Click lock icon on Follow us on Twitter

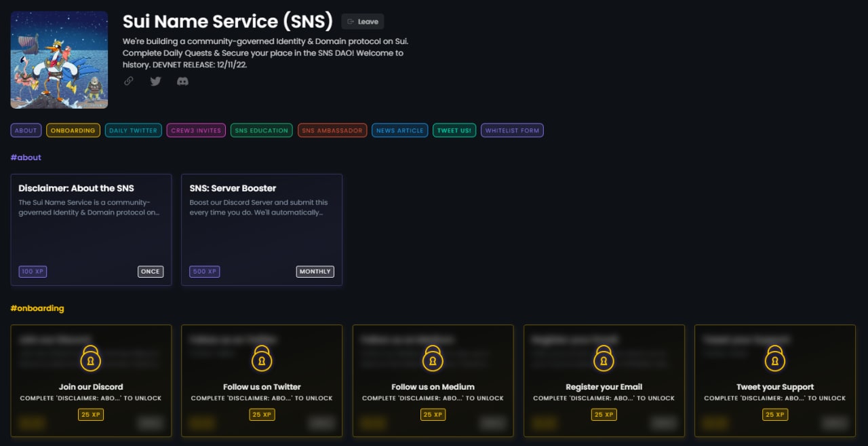(262, 358)
